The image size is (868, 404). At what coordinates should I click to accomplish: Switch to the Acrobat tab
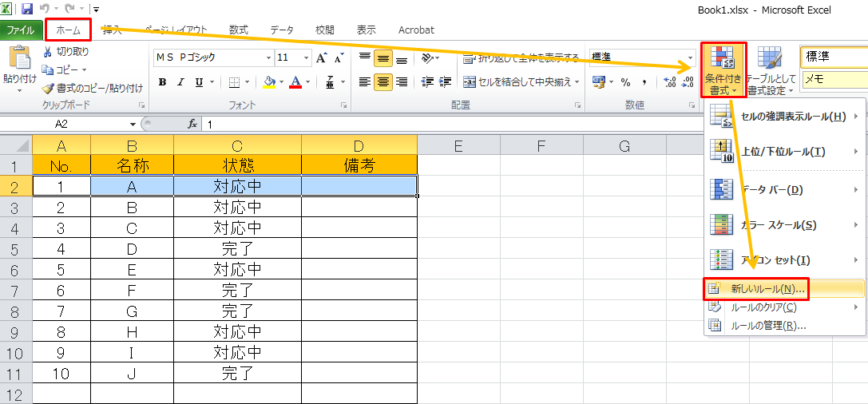click(x=416, y=30)
